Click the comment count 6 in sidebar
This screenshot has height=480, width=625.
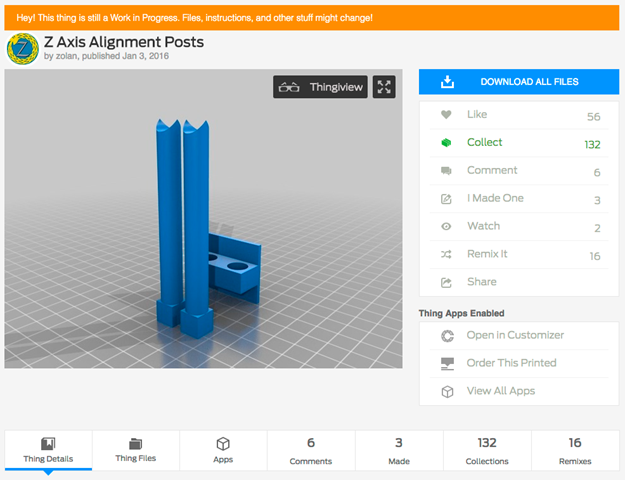pyautogui.click(x=597, y=173)
